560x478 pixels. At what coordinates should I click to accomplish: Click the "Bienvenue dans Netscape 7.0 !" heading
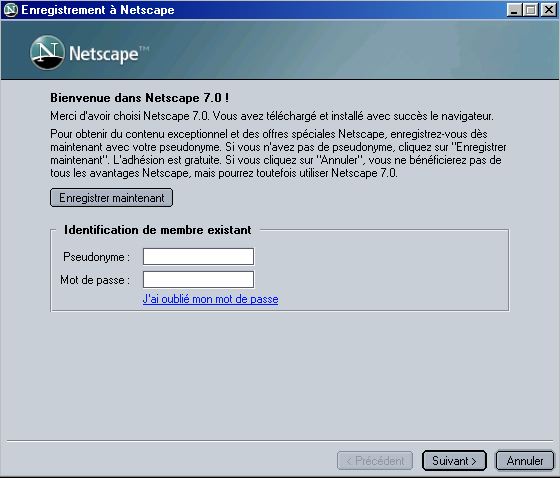(x=140, y=98)
